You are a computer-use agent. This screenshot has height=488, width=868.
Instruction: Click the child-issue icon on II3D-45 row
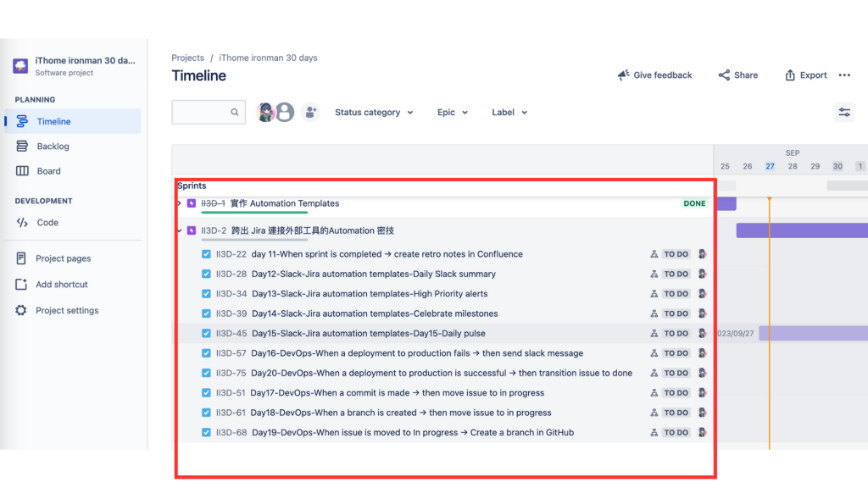point(654,334)
